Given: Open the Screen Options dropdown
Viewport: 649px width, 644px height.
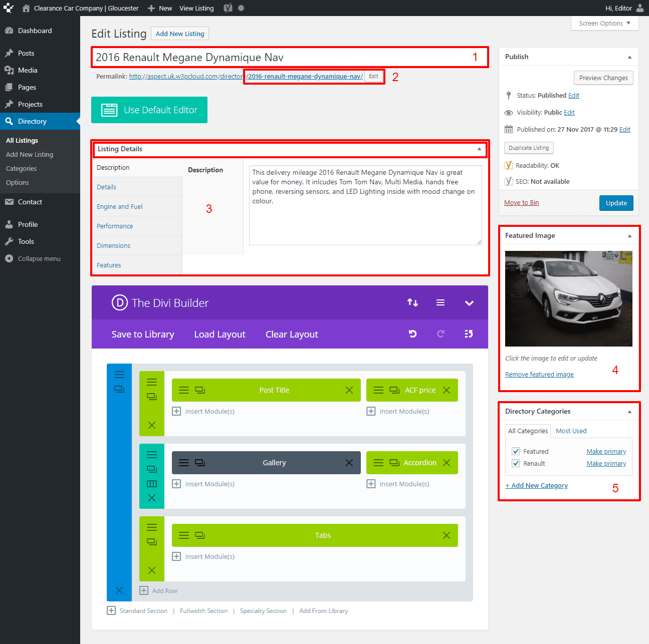Looking at the screenshot, I should [604, 23].
